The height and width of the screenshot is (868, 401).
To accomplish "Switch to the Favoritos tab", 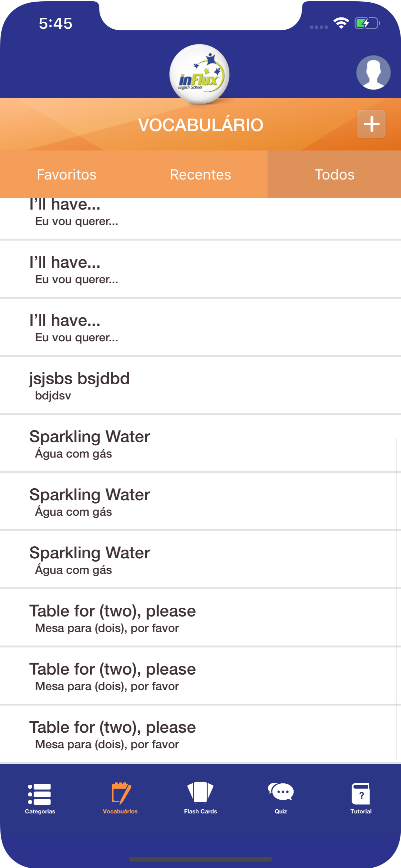I will [x=67, y=175].
